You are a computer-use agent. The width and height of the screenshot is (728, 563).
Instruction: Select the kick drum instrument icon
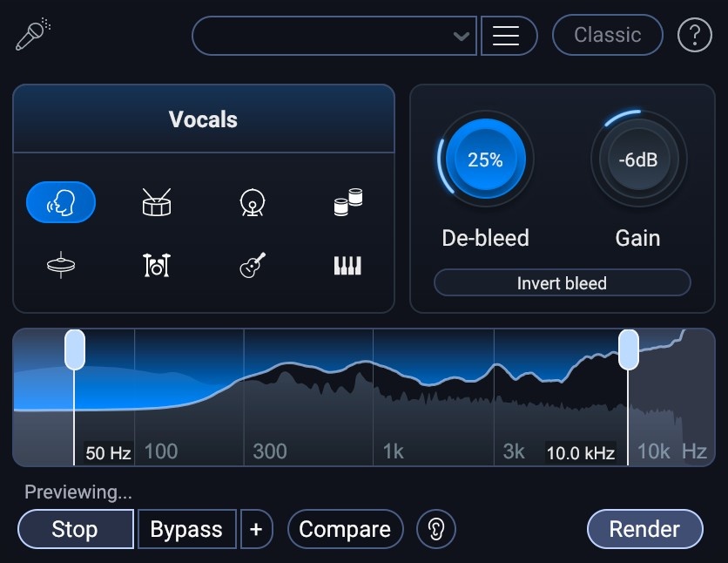coord(252,201)
